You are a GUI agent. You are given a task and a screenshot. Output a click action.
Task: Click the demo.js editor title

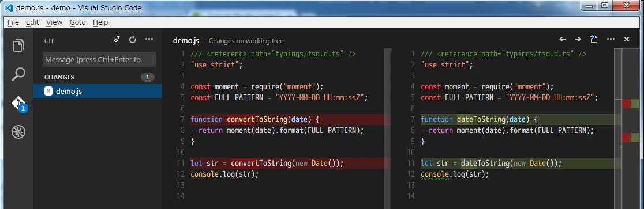click(x=186, y=40)
